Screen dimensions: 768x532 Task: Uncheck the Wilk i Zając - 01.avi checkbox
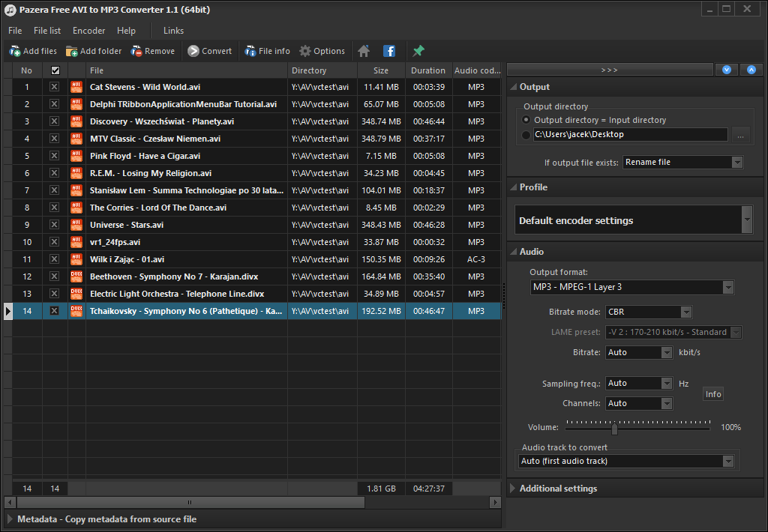coord(54,259)
